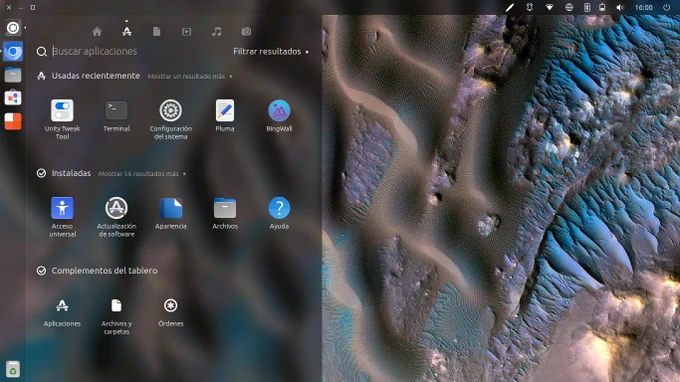Select the Aplicaciones dash plugin
The image size is (680, 382).
(62, 313)
